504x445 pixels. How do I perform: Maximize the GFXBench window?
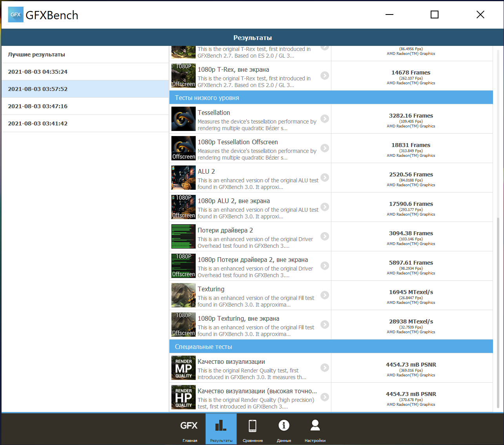click(435, 15)
